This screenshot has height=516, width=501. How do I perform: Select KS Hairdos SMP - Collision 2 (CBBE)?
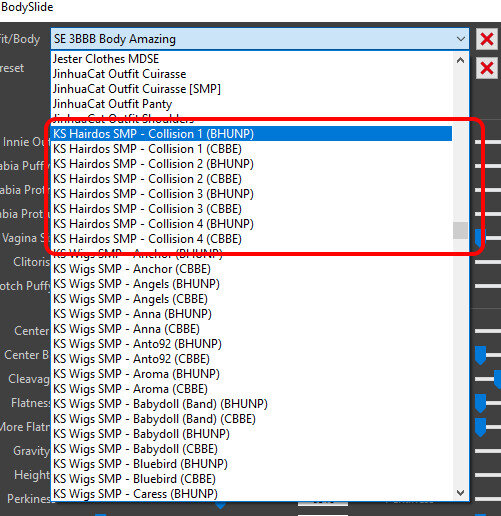click(x=252, y=179)
